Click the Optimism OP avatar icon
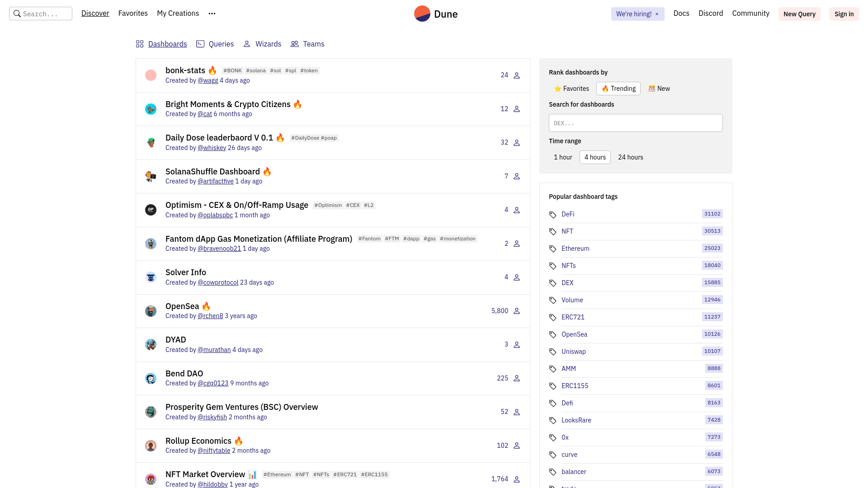 [x=151, y=210]
